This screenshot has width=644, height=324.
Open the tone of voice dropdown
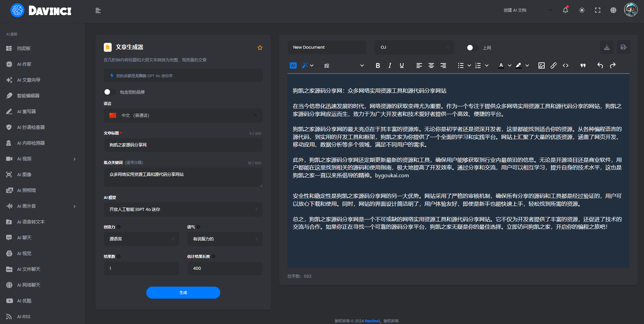point(225,239)
